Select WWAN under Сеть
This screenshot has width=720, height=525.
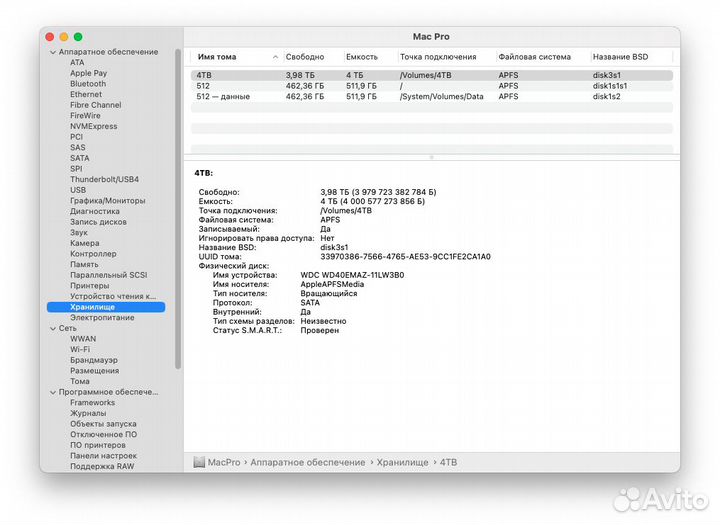click(83, 339)
